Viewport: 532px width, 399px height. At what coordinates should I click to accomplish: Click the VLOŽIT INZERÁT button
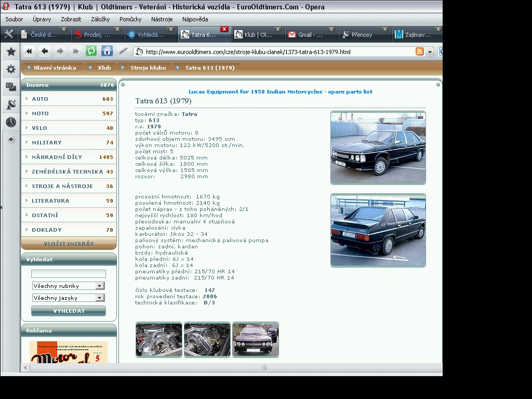click(x=69, y=244)
